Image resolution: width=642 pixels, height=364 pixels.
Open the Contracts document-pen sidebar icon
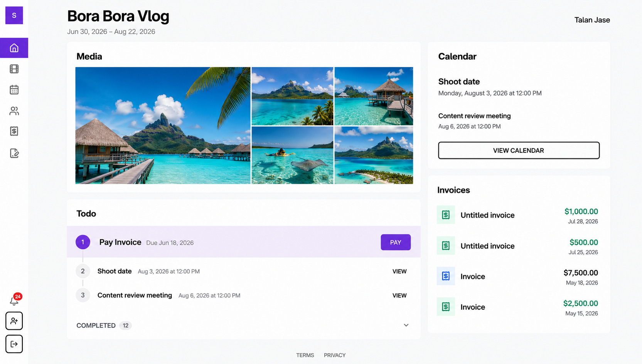tap(14, 153)
